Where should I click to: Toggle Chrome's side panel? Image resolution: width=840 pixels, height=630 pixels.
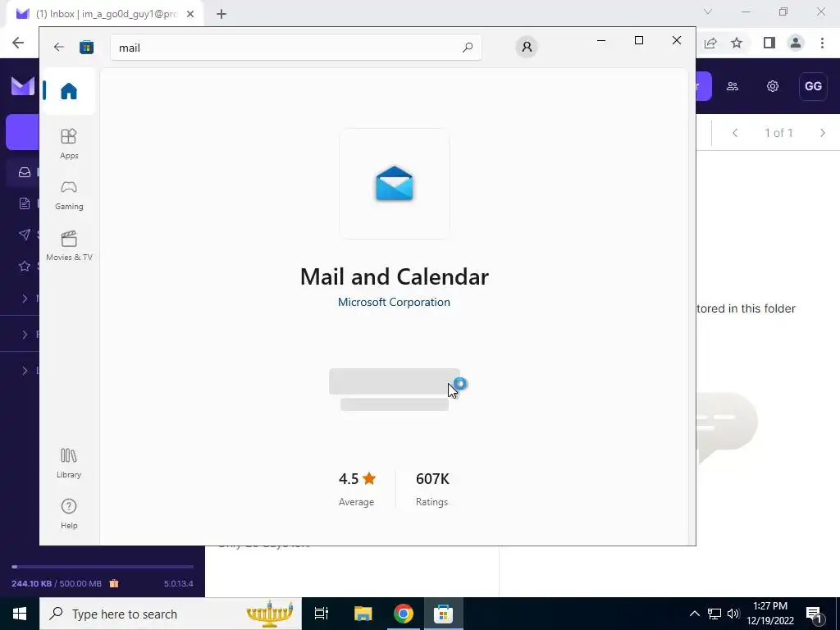click(x=769, y=43)
